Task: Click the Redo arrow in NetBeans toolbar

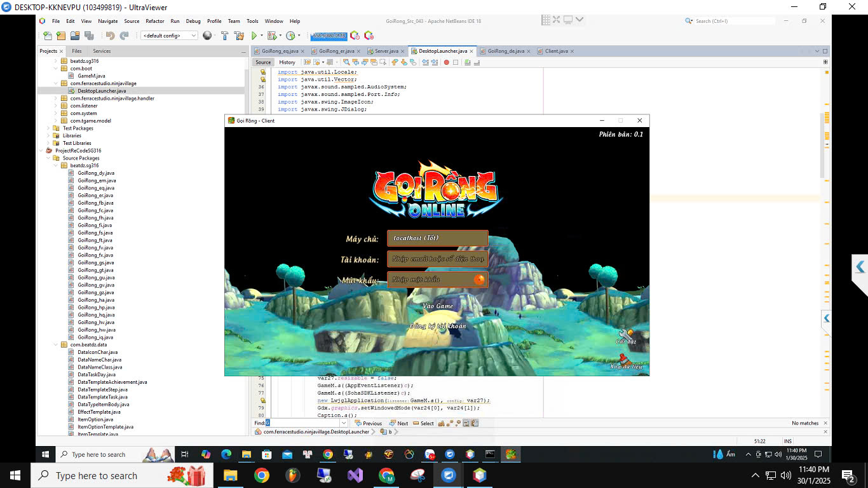Action: [125, 36]
